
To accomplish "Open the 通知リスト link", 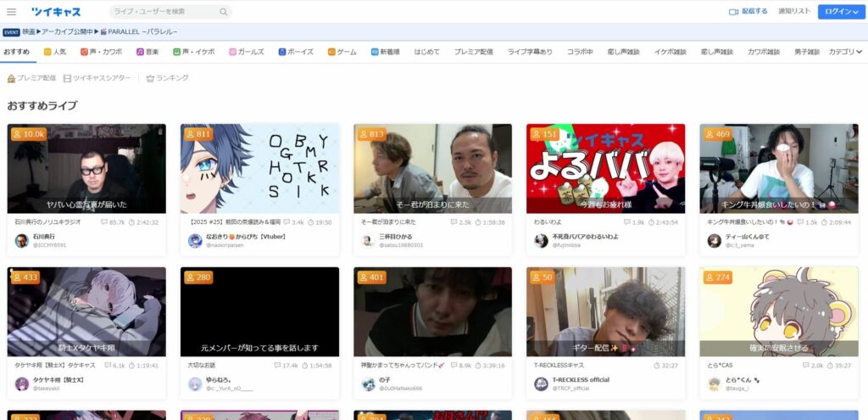I will 793,12.
